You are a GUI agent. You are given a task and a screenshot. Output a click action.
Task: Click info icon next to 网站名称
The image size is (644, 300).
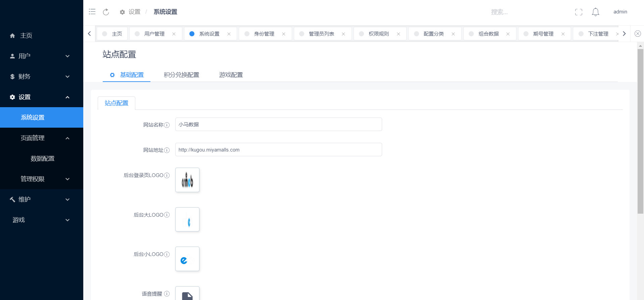tap(167, 125)
